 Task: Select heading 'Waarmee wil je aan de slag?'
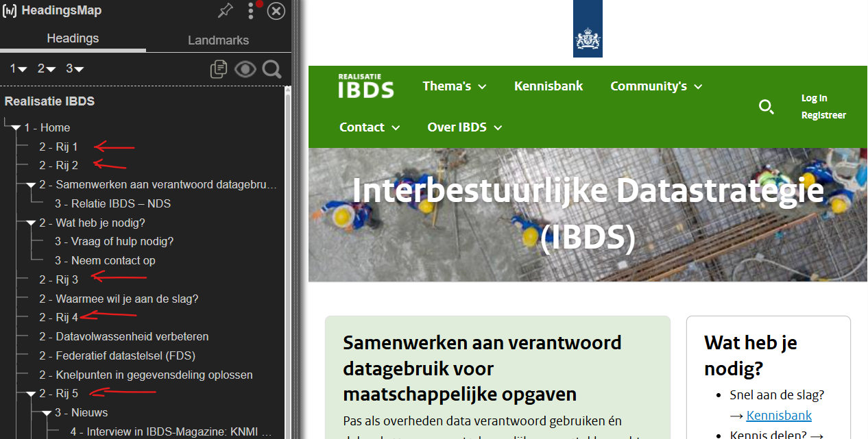[x=119, y=299]
